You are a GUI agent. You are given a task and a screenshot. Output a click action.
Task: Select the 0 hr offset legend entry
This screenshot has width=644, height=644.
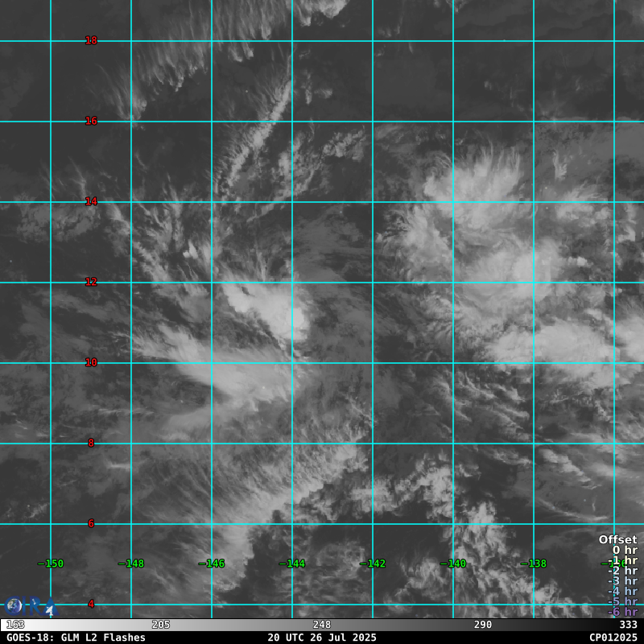(x=625, y=550)
